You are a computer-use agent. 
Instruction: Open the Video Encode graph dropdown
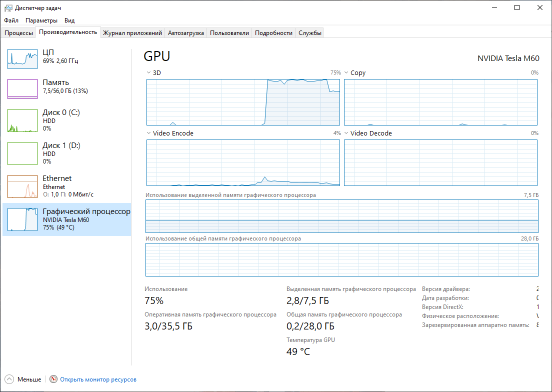(x=148, y=133)
